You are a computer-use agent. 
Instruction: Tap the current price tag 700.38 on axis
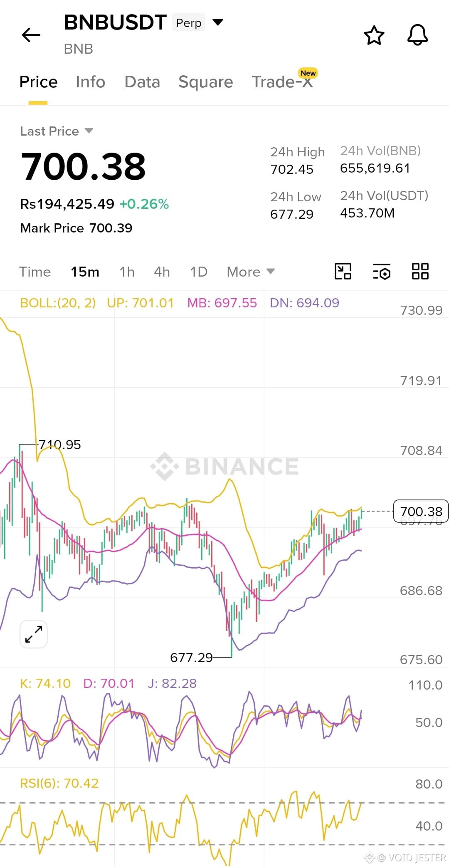pyautogui.click(x=421, y=511)
